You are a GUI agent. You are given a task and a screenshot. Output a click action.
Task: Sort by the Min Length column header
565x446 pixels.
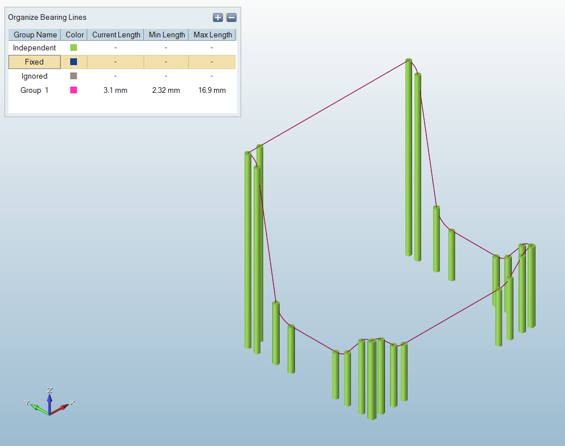166,35
